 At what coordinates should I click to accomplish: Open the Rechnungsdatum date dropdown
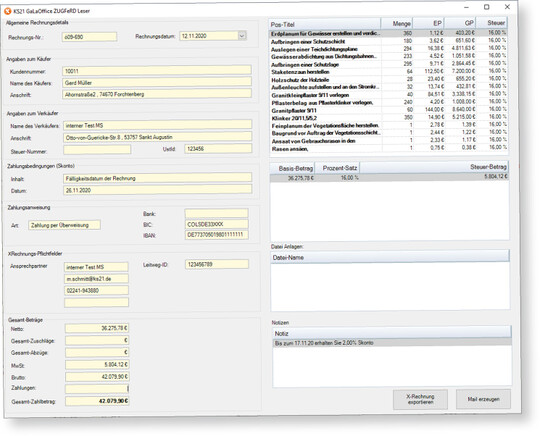[242, 35]
